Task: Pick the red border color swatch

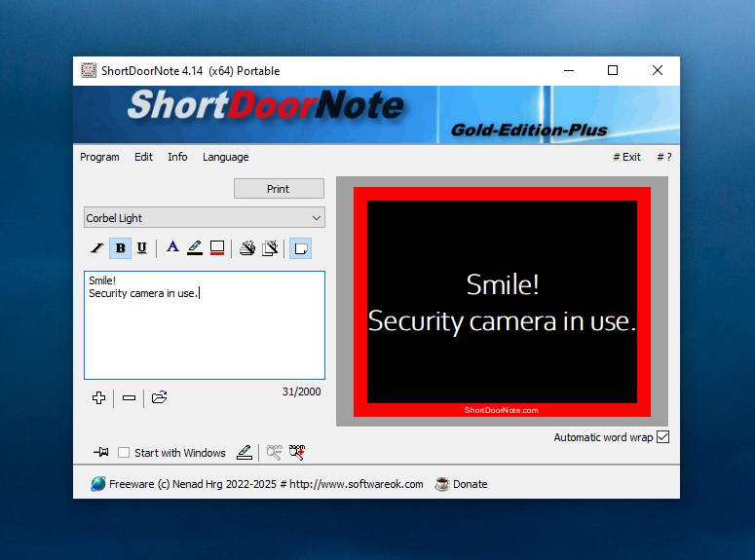Action: pyautogui.click(x=217, y=248)
